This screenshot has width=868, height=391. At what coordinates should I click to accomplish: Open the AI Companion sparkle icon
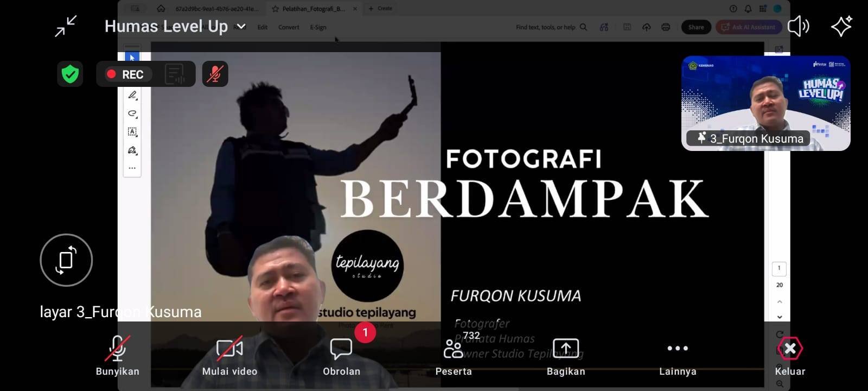point(841,26)
